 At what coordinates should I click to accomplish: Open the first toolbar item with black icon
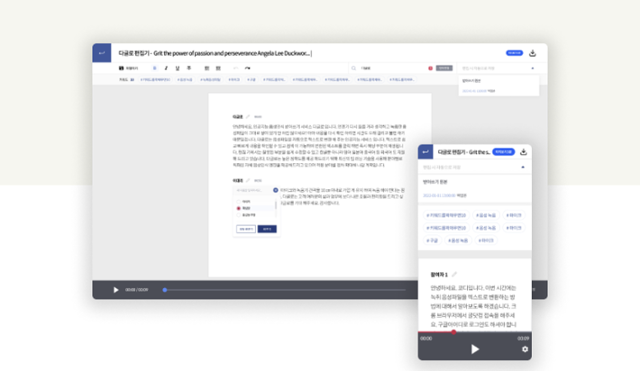coord(128,68)
